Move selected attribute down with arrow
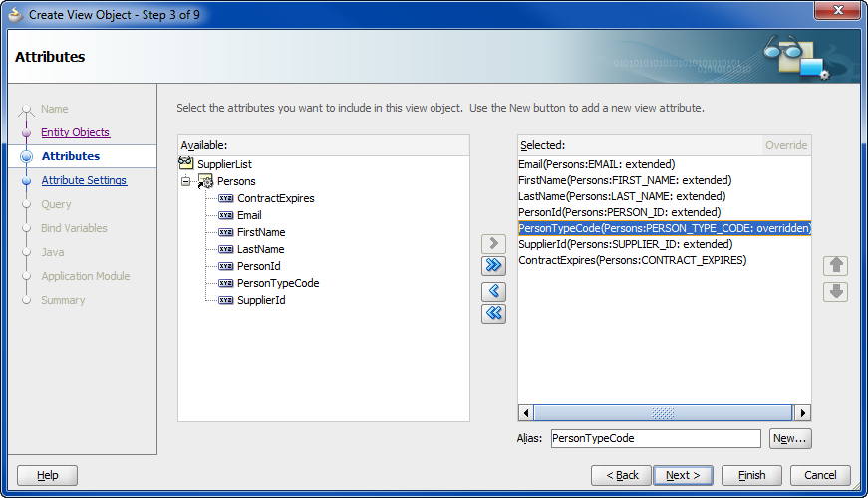The width and height of the screenshot is (868, 498). click(836, 291)
